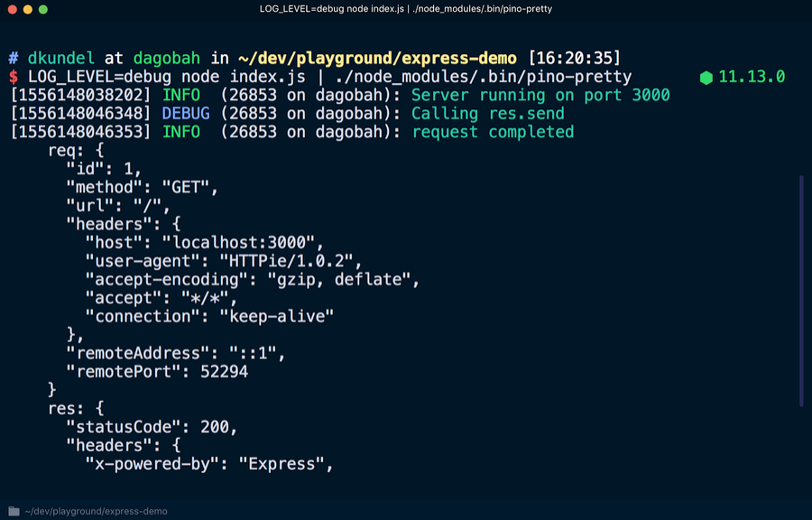Minimize the terminal using the yellow button
The height and width of the screenshot is (520, 812).
coord(28,9)
